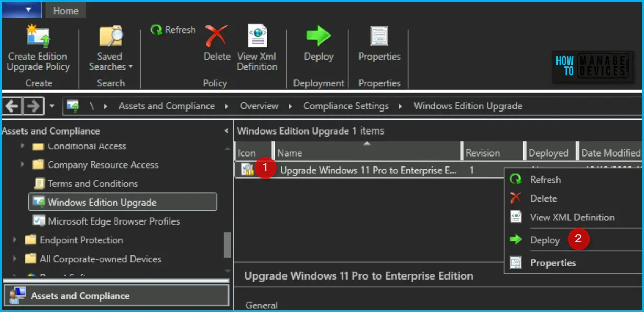Click Create Edition Upgrade Policy ribbon icon
The image size is (644, 312).
[x=38, y=36]
